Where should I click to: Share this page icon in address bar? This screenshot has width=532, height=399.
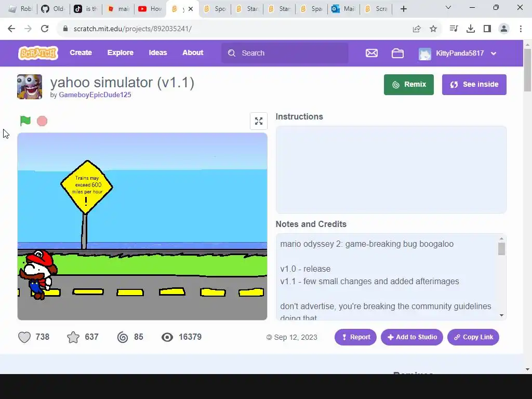pos(417,29)
